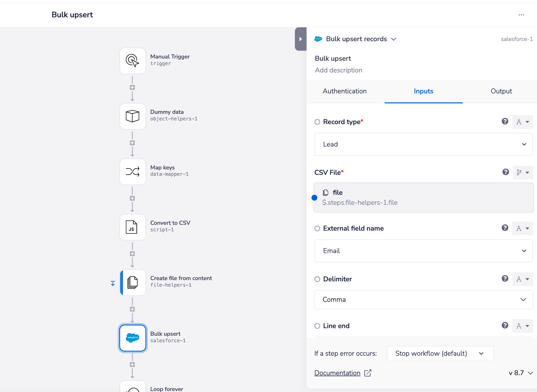
Task: Click the Manual Trigger step icon
Action: click(133, 61)
